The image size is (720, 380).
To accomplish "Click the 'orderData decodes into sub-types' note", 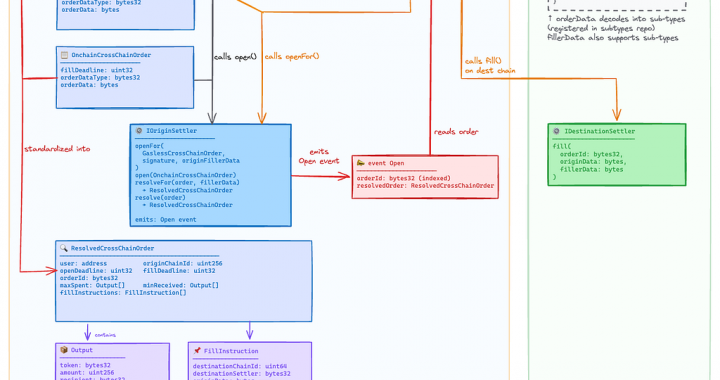I will tap(616, 19).
